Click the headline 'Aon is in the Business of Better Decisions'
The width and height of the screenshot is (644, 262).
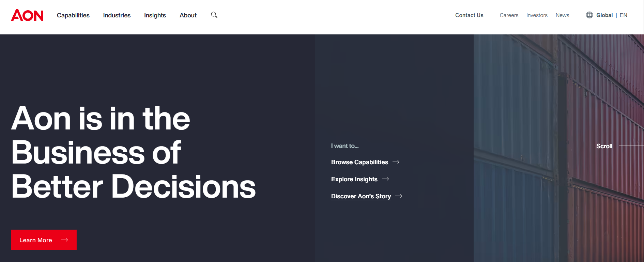(133, 152)
